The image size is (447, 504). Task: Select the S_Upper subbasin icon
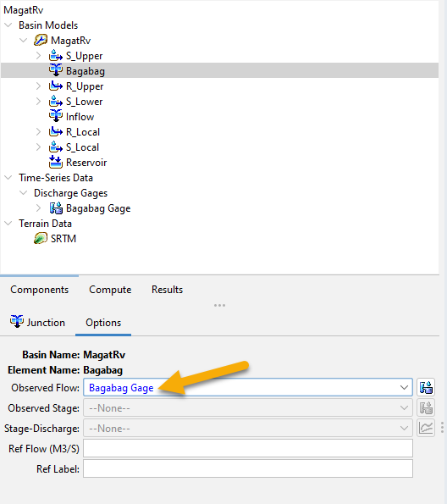(x=56, y=56)
